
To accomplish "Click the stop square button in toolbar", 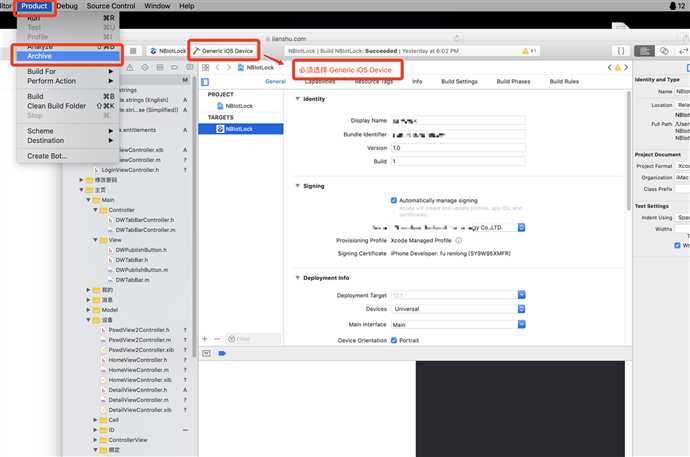I will tap(133, 51).
